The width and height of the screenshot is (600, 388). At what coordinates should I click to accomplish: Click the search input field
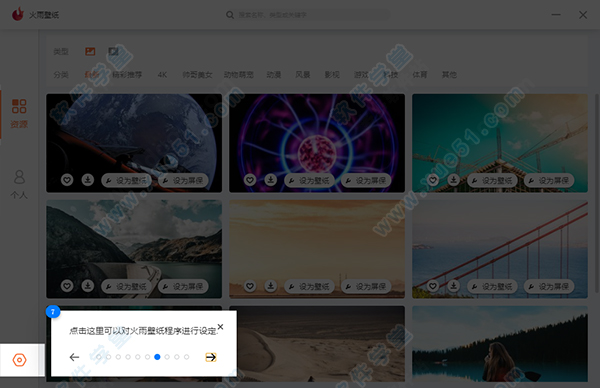(312, 15)
